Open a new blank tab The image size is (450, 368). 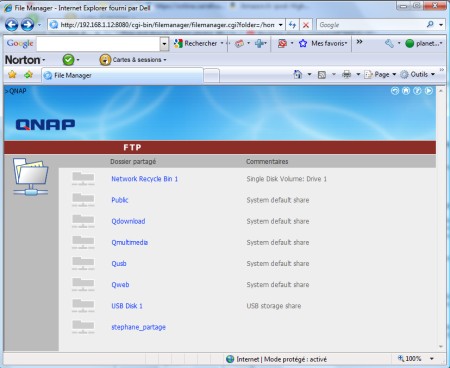[x=211, y=76]
